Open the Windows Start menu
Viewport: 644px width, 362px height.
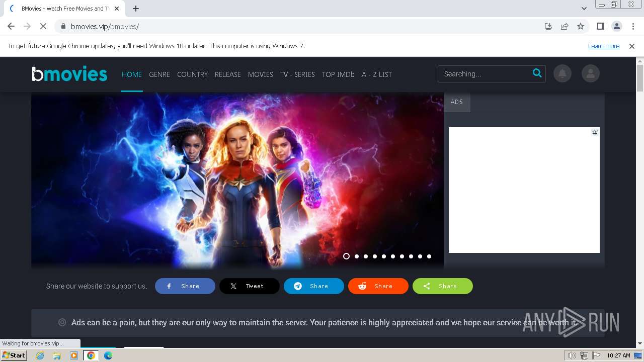(x=14, y=355)
